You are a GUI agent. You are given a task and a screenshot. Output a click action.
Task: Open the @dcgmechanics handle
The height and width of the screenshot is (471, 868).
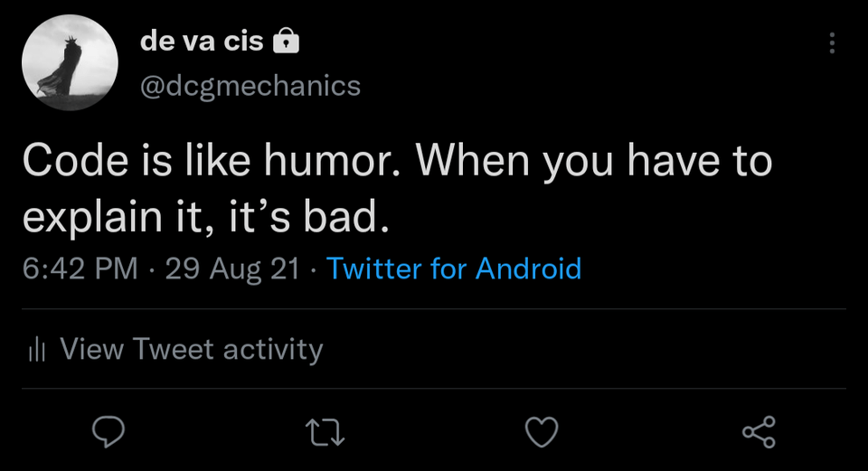point(250,86)
